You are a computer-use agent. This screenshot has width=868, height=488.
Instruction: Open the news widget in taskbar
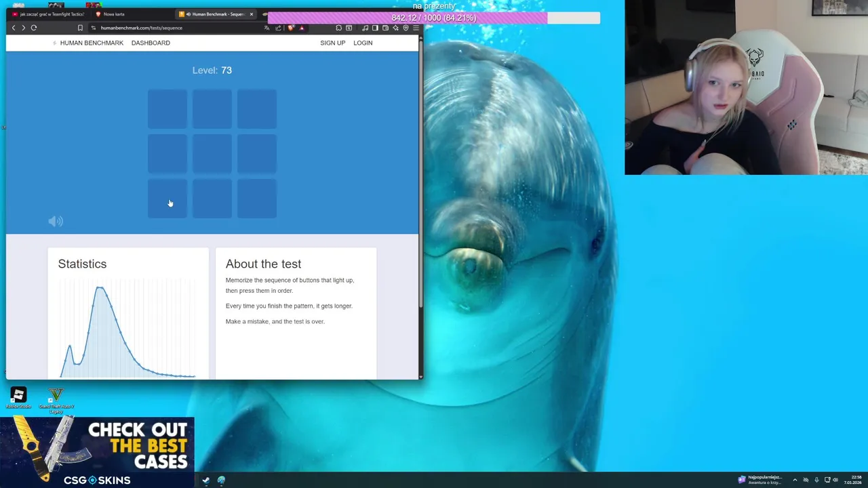click(x=760, y=480)
